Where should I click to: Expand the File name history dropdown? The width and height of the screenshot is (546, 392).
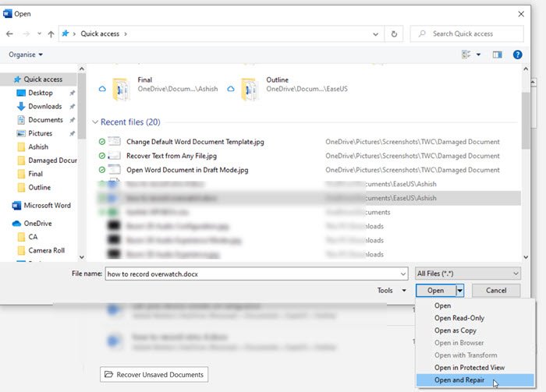click(x=403, y=274)
